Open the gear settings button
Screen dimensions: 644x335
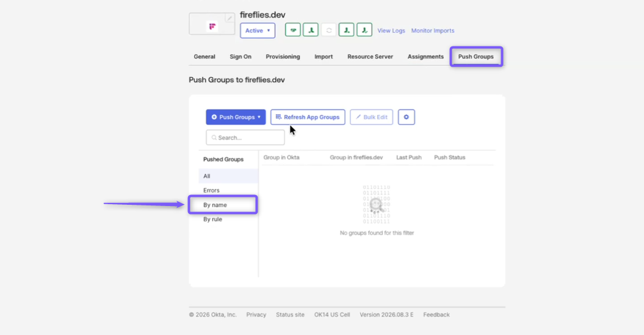[406, 117]
